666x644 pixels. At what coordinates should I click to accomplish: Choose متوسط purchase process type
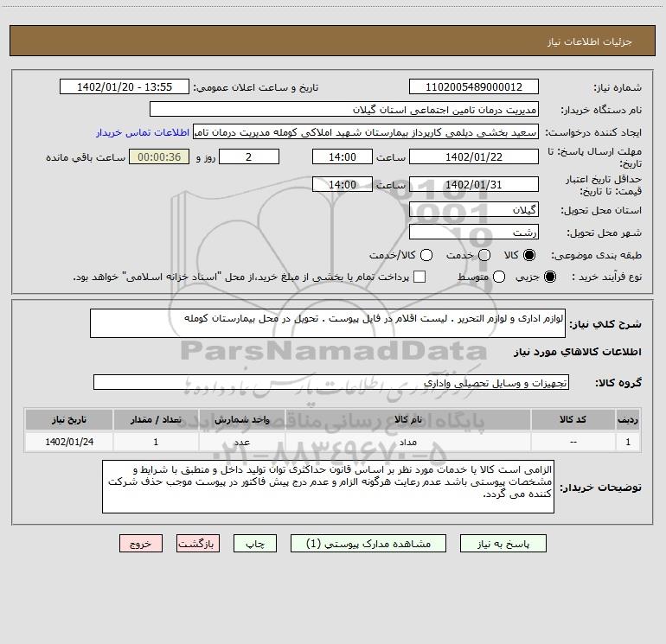coord(499,277)
